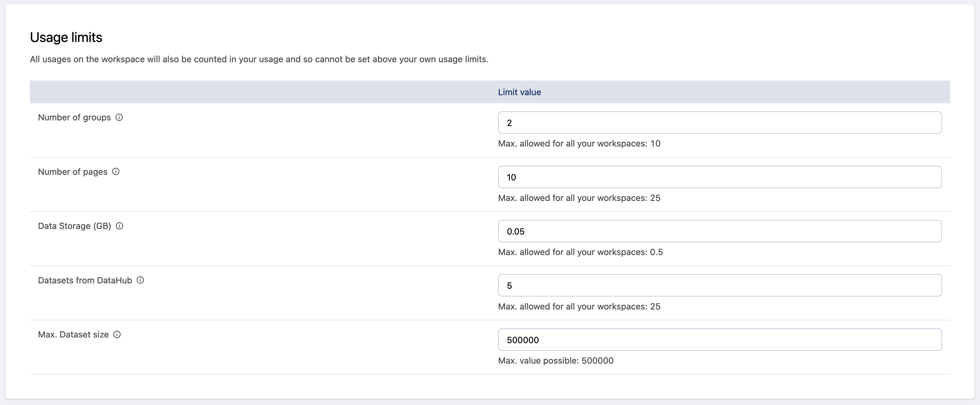Click the workspace usage description sentence
This screenshot has width=980, height=405.
(259, 59)
